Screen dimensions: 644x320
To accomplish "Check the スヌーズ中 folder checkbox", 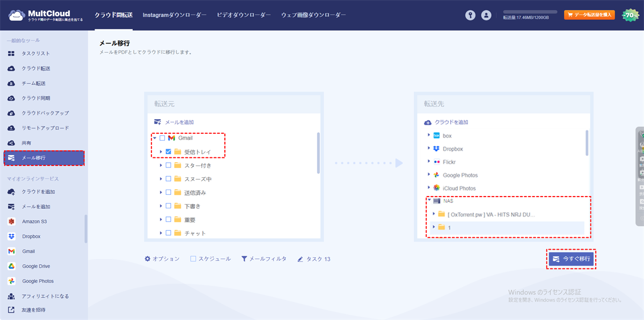I will tap(169, 179).
